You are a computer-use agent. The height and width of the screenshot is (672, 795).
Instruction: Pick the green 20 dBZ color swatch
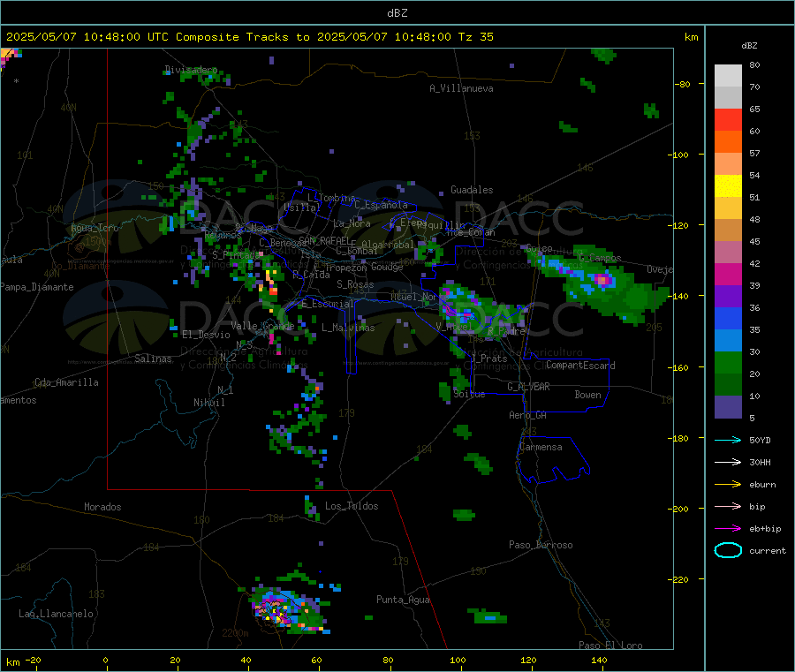coord(728,362)
